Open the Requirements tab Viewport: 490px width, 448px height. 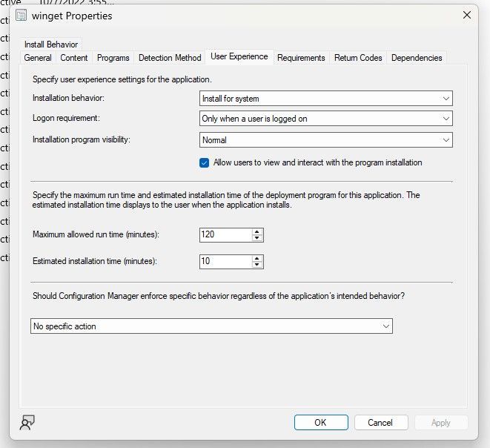coord(301,58)
